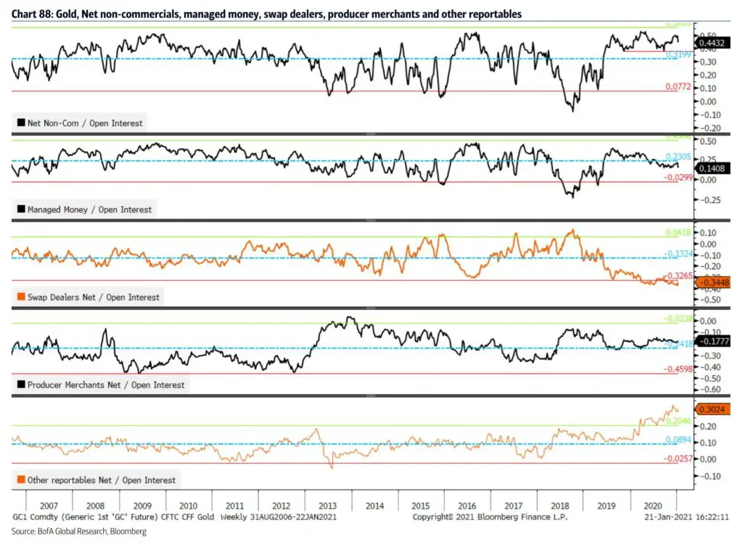Click the '21-Jan-2021 16:22:11' timestamp
This screenshot has height=560, width=743.
coord(686,517)
